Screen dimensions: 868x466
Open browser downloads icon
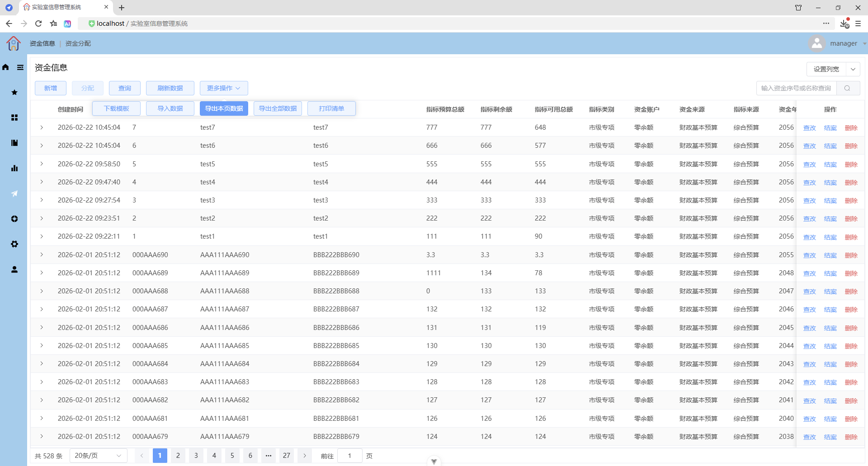(844, 24)
